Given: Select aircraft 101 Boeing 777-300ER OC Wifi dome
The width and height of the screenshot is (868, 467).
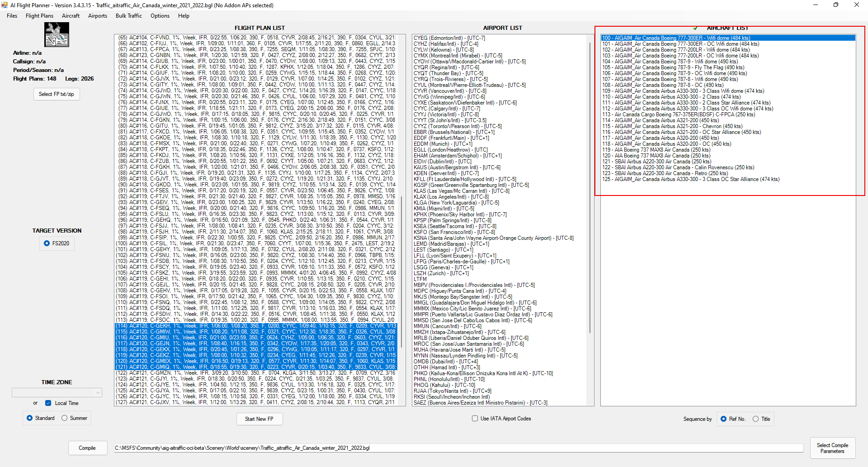Looking at the screenshot, I should pos(728,44).
